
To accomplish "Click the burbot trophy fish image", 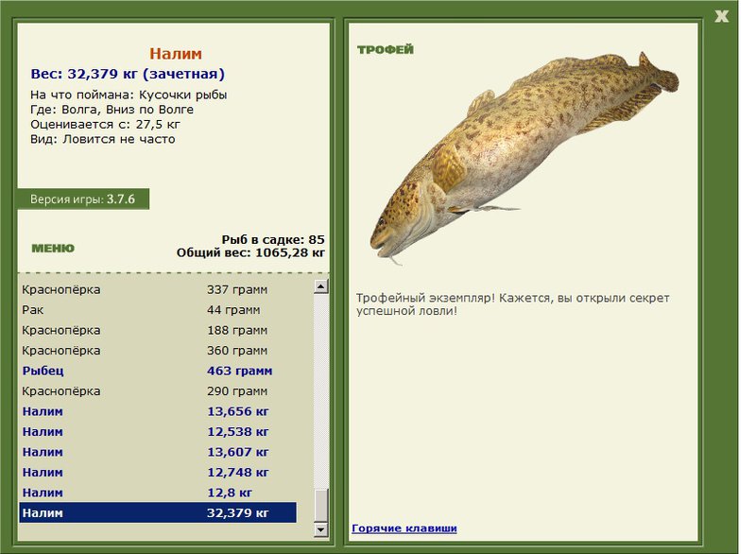I will pyautogui.click(x=524, y=157).
